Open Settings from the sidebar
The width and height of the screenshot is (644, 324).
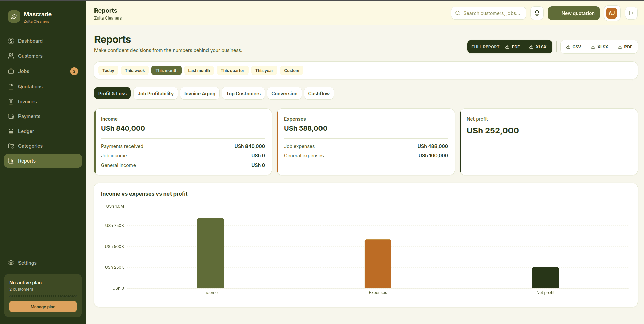pos(43,263)
